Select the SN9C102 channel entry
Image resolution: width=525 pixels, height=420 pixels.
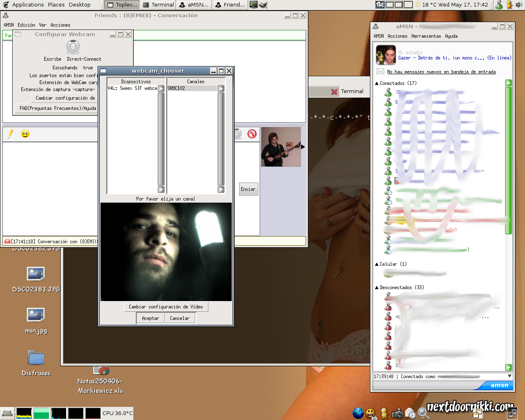click(192, 88)
